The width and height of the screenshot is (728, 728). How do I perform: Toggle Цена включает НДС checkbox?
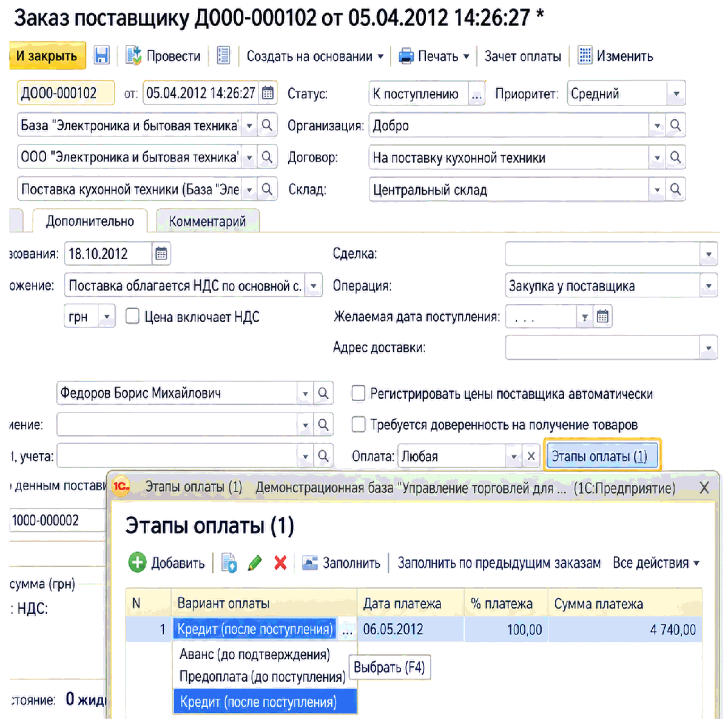132,316
